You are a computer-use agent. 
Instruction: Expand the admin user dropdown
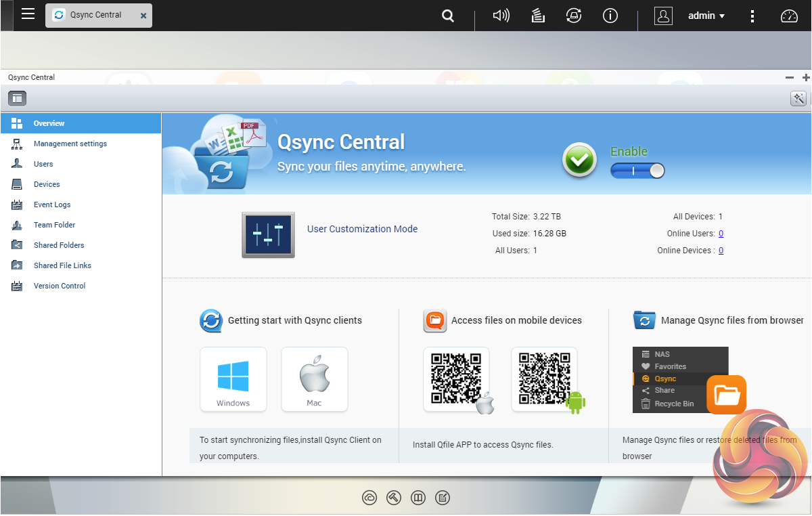[706, 16]
